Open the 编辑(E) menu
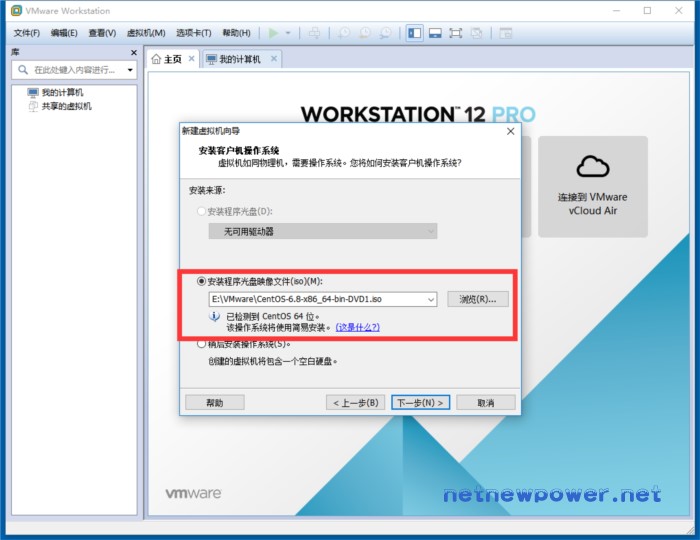Viewport: 700px width, 540px height. coord(64,33)
